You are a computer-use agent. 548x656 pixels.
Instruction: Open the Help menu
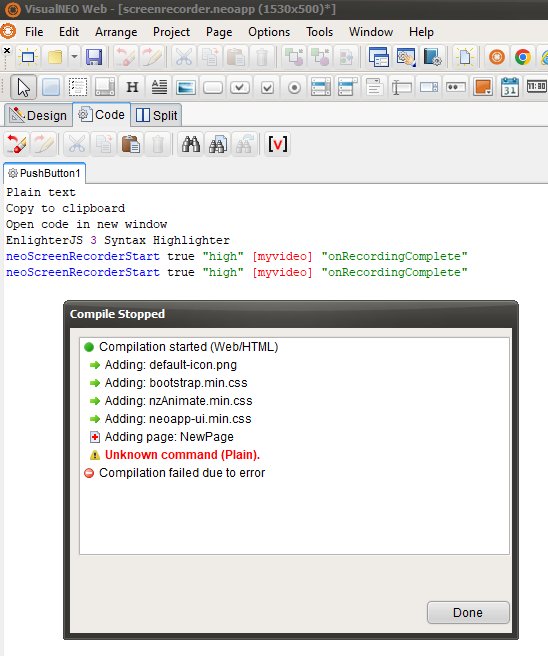point(421,32)
